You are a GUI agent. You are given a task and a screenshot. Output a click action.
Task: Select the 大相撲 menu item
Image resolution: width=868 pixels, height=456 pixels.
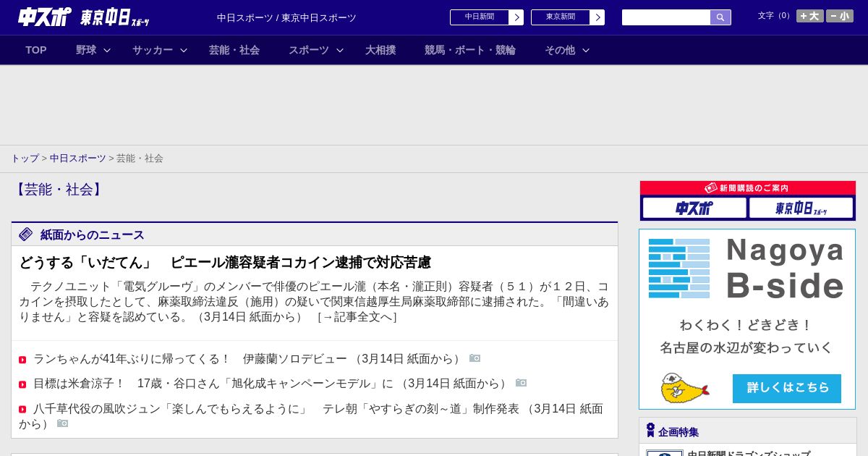point(380,50)
